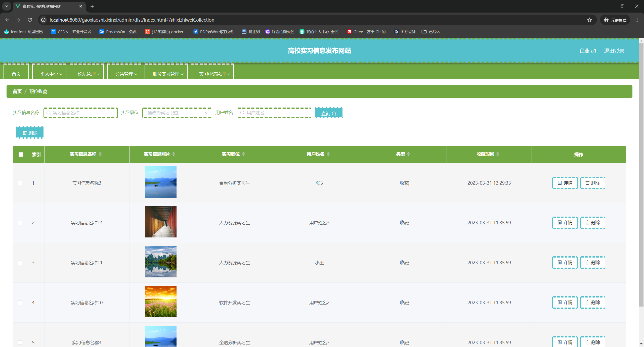Sort by 实习信息名称 column arrows
Image resolution: width=644 pixels, height=347 pixels.
(x=100, y=154)
